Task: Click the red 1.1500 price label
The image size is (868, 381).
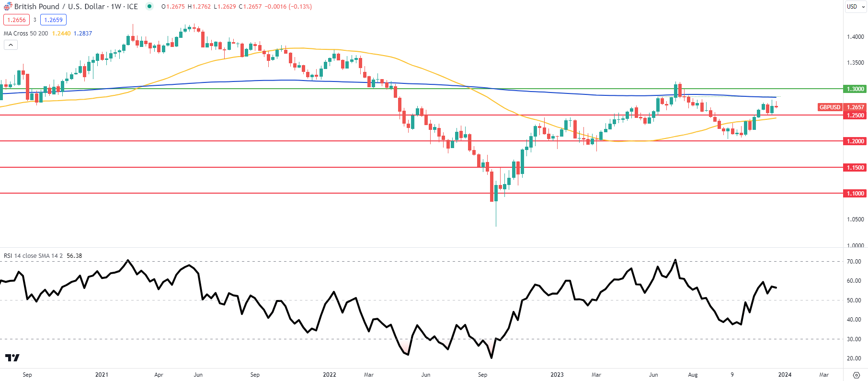Action: pyautogui.click(x=856, y=168)
